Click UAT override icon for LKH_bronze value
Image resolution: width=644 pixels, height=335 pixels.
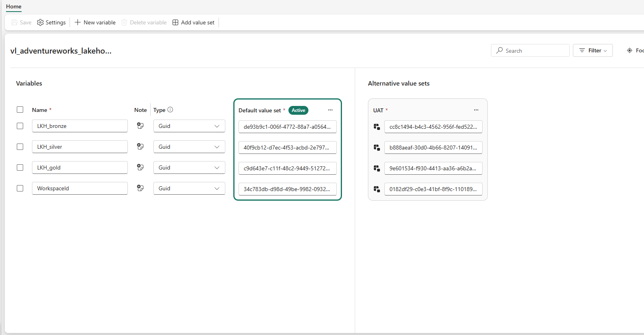[x=377, y=127]
